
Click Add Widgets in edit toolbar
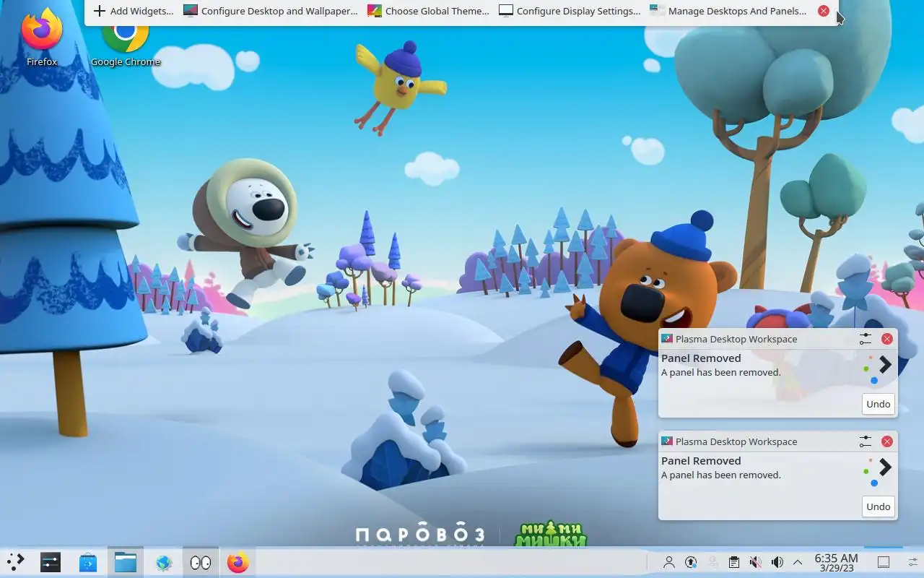tap(134, 11)
